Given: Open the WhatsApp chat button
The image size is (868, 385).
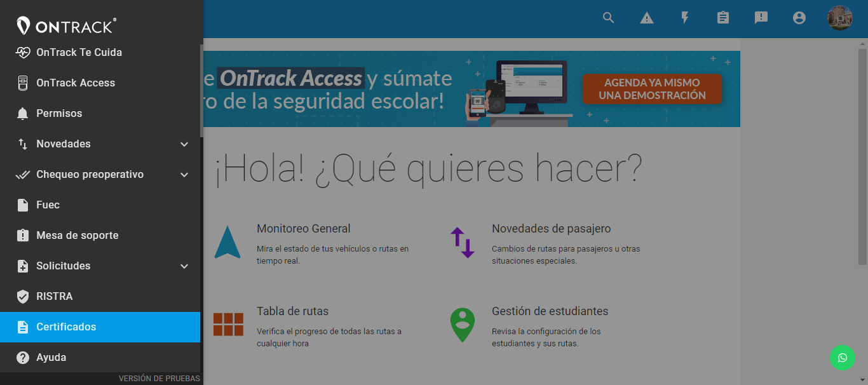Looking at the screenshot, I should [843, 358].
